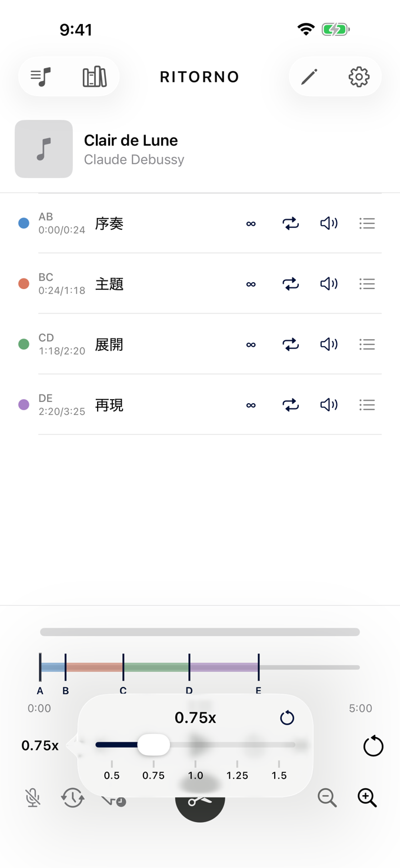Select the 展開 CD section row
The image size is (400, 868).
(200, 344)
